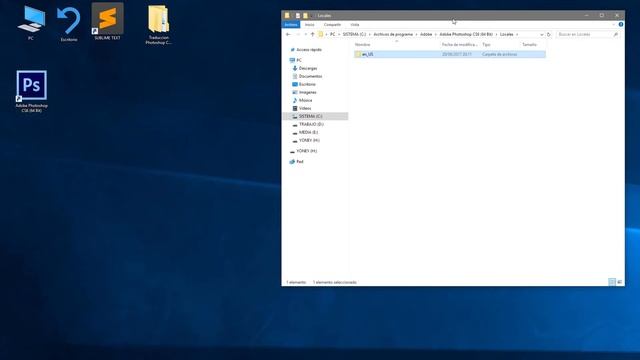Select YONEY (H:) entry directly below MEDIA (E:)
Image resolution: width=640 pixels, height=360 pixels.
click(x=309, y=140)
